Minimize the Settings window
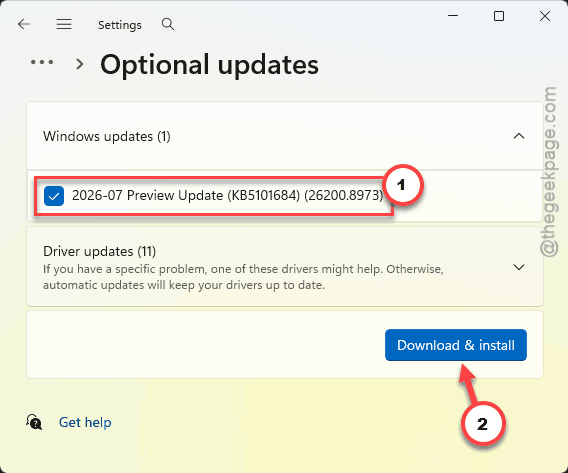The image size is (568, 473). pyautogui.click(x=453, y=16)
